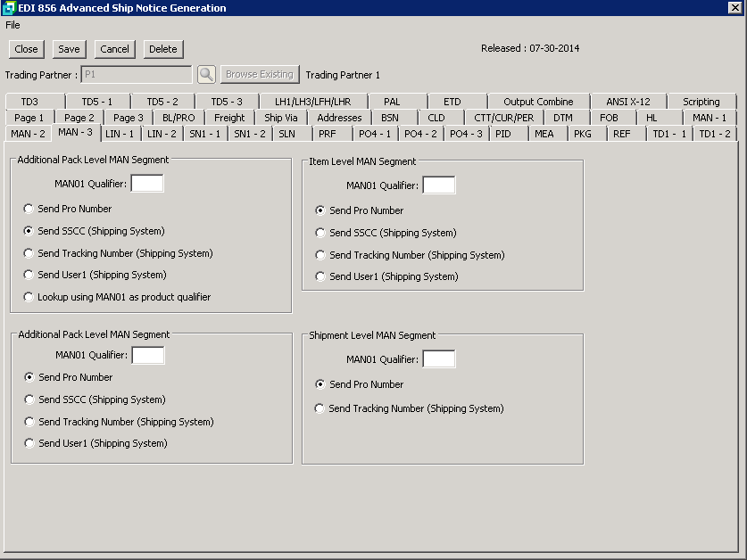Screen dimensions: 747x560
Task: Click the Trading Partner text field
Action: 137,75
